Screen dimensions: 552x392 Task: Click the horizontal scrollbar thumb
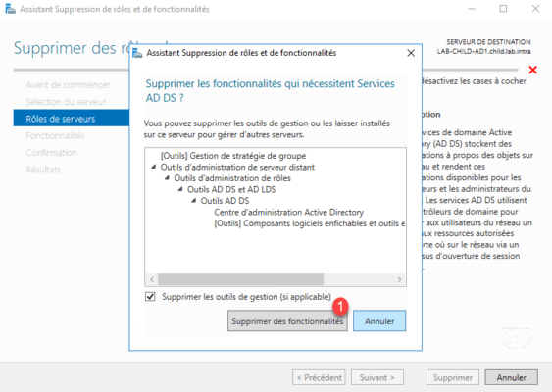240,279
